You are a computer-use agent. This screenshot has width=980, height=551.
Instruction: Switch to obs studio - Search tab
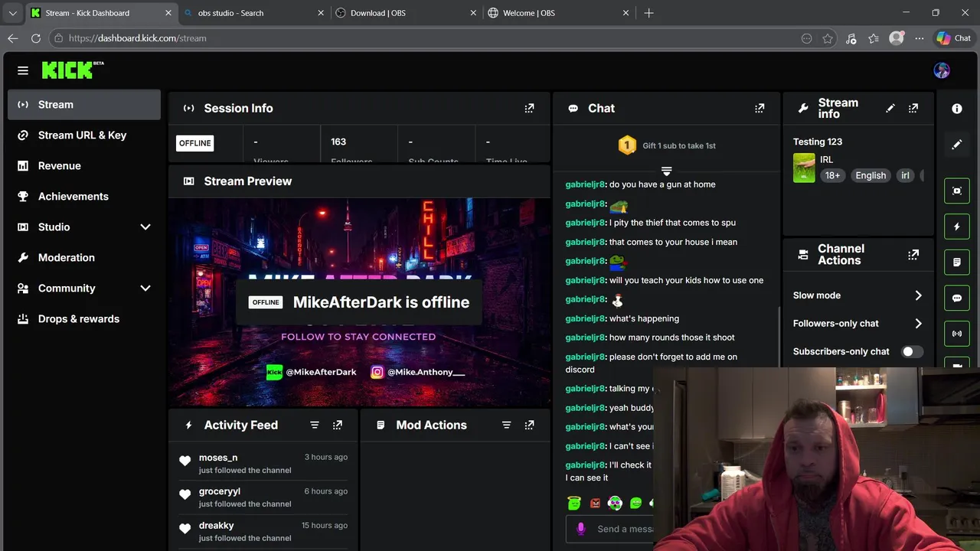coord(253,13)
